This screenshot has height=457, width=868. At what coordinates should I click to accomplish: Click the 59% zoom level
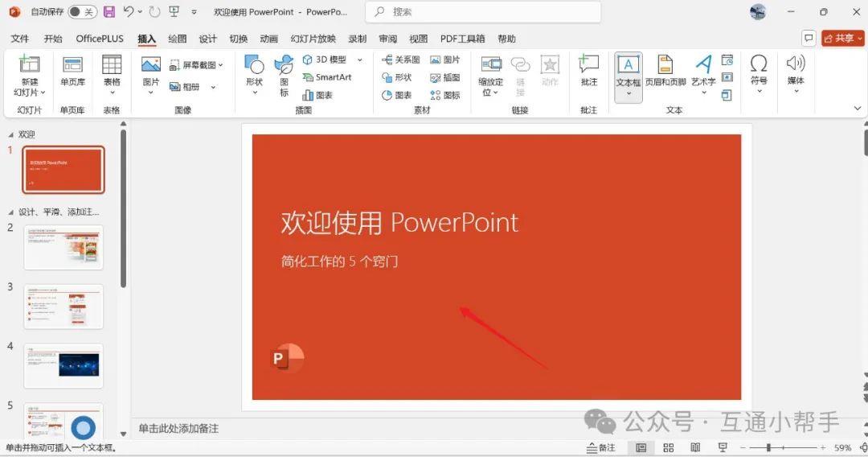842,447
